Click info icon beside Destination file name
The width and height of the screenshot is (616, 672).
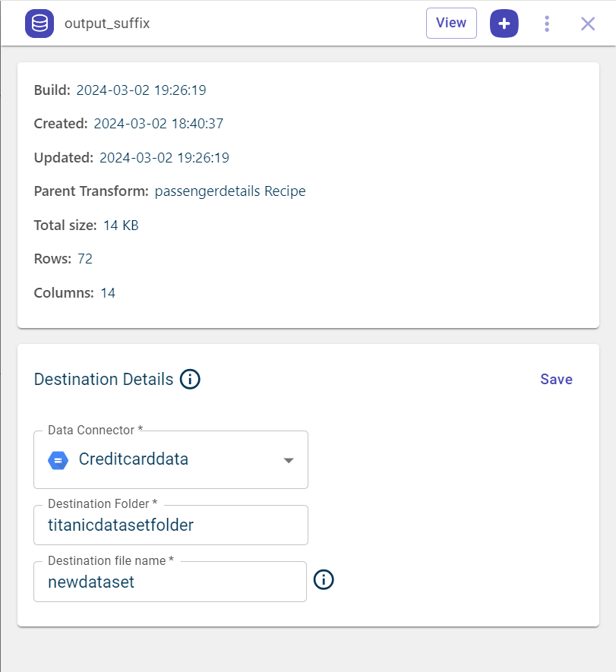click(x=324, y=580)
